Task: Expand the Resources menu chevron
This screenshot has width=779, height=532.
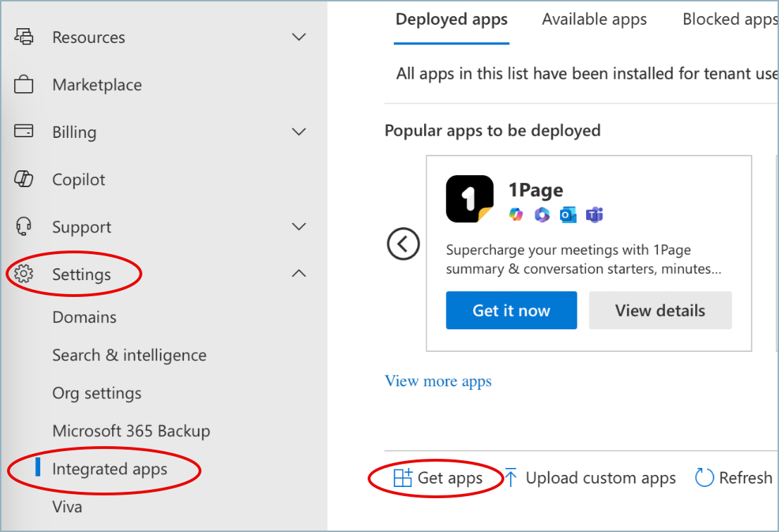Action: coord(299,37)
